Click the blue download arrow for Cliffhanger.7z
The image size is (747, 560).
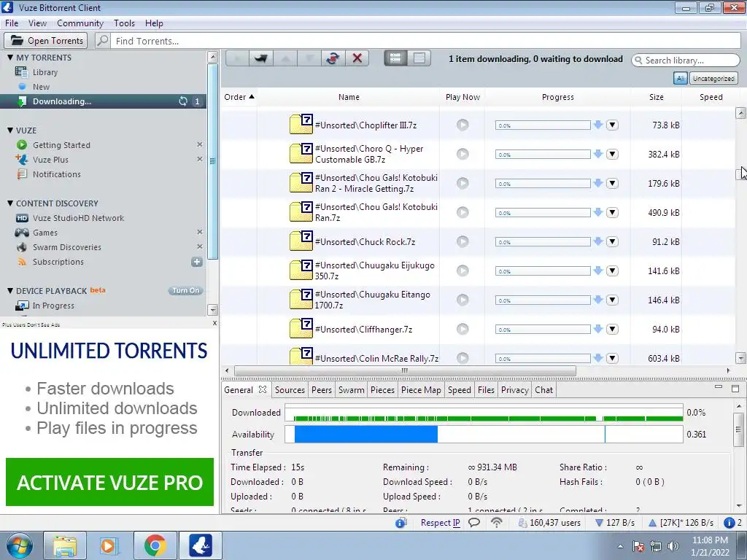click(598, 329)
